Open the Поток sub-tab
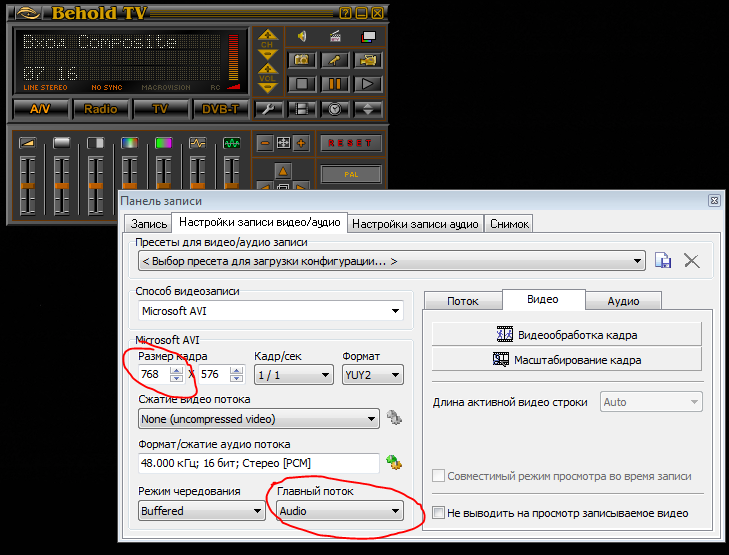729x555 pixels. point(463,301)
